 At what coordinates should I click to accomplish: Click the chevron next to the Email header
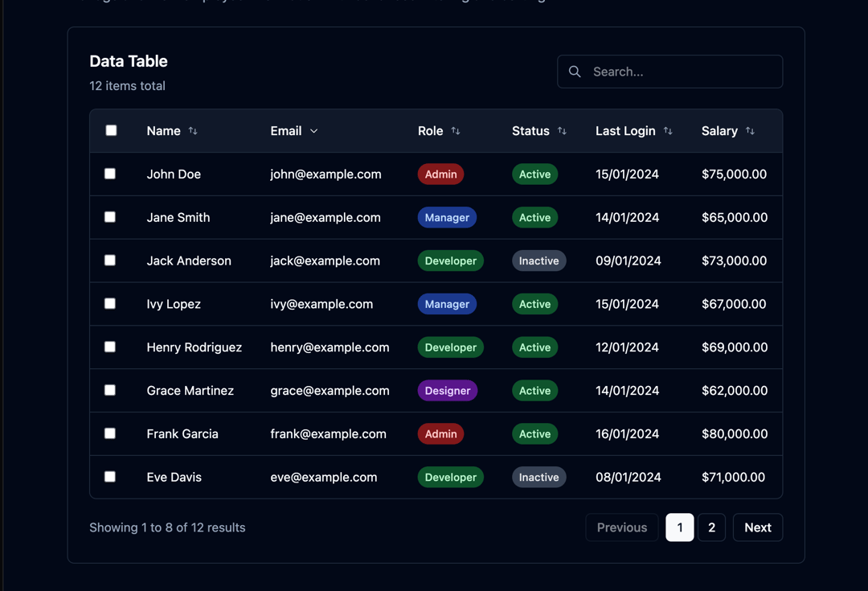coord(314,131)
